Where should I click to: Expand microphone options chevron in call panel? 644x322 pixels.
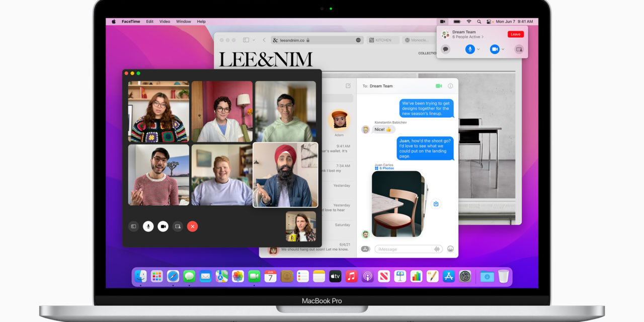click(x=478, y=49)
